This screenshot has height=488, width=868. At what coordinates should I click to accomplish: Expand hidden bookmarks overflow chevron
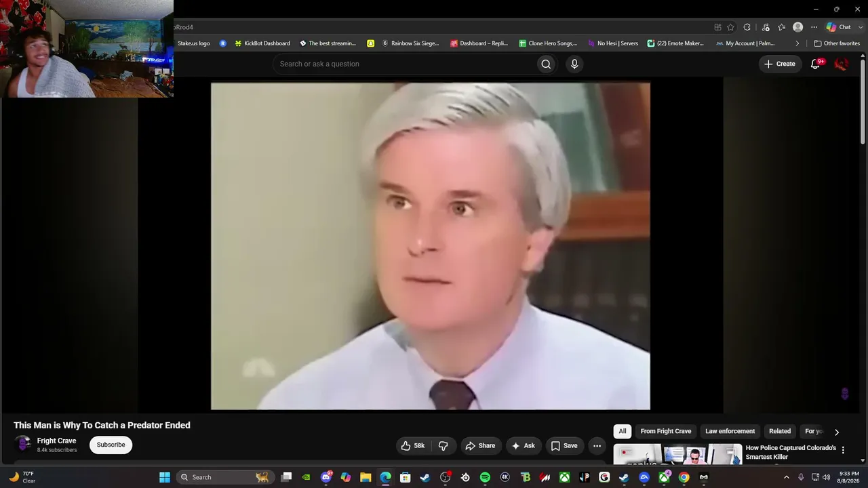797,43
